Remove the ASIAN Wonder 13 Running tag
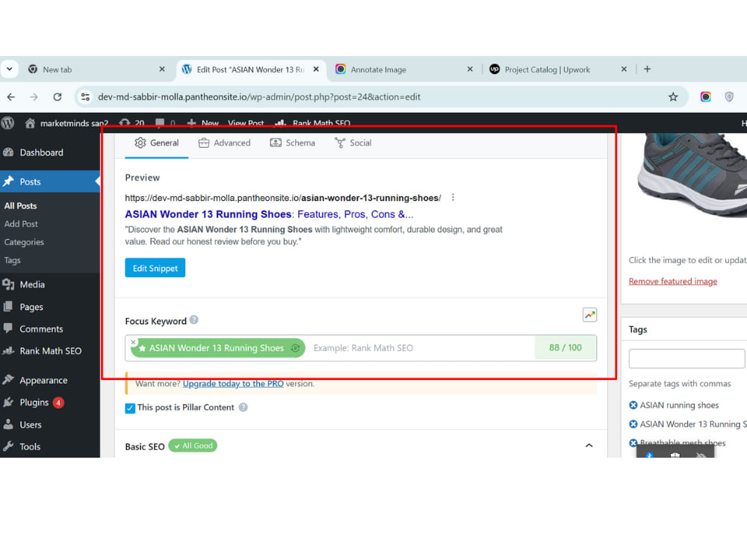 click(633, 424)
